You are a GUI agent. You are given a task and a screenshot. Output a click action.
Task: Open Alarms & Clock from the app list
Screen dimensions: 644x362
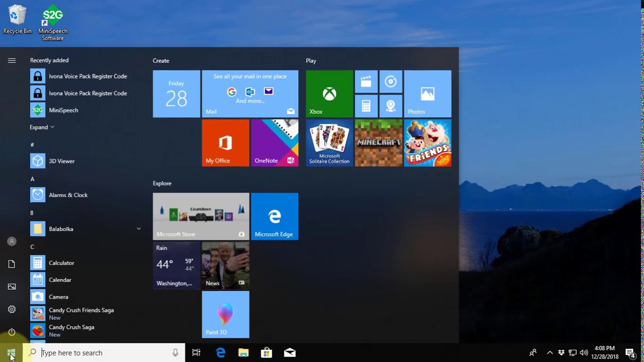click(86, 195)
